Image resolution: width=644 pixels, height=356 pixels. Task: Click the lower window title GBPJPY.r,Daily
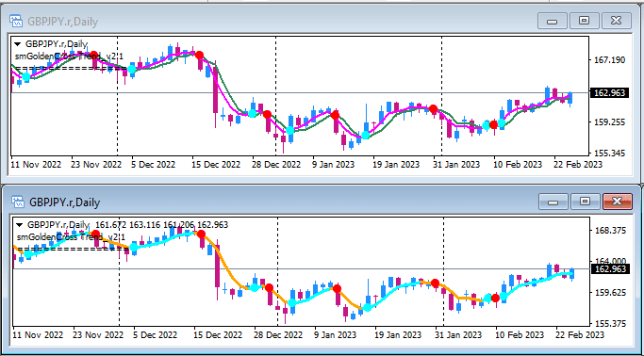(64, 202)
